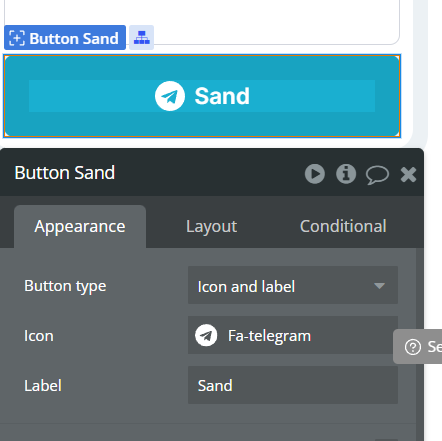Switch to the Appearance tab
442x441 pixels.
80,227
